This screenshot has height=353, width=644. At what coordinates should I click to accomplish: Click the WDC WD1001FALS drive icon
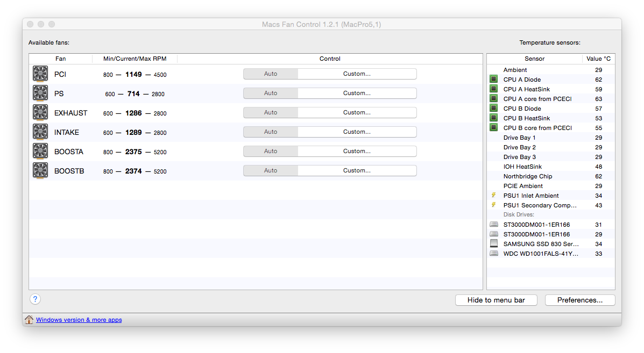494,254
